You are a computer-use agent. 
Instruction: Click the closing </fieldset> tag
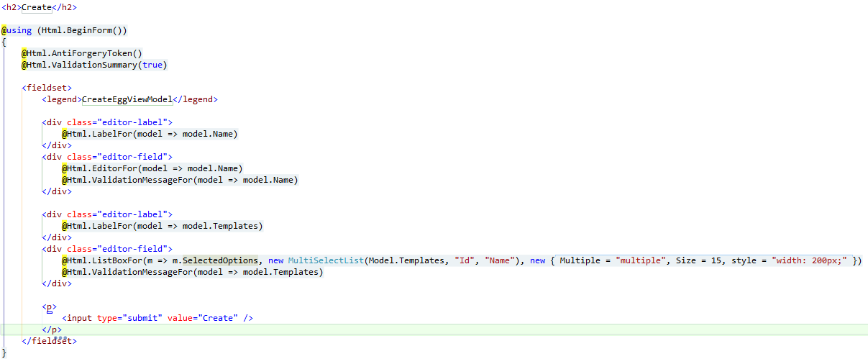tap(50, 341)
